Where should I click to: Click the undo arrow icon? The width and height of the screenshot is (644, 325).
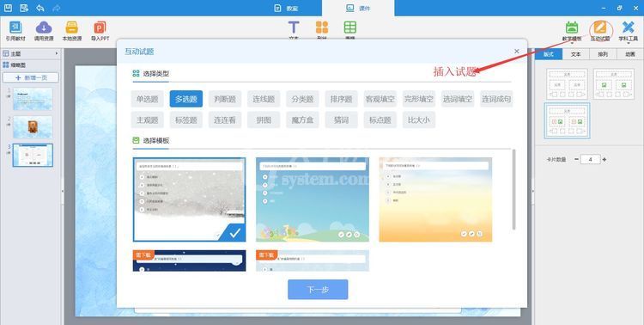tap(39, 8)
